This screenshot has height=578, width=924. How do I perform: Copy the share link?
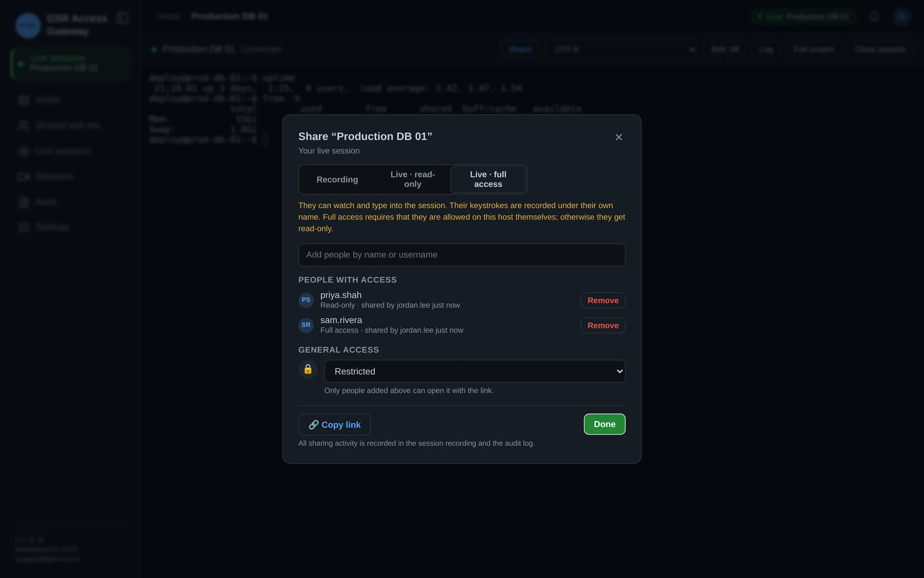point(334,425)
